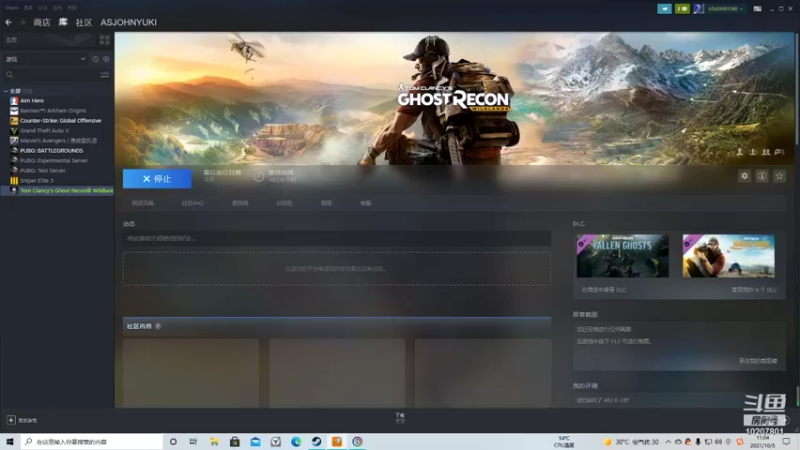Click Steam icon in taskbar

coord(316,441)
